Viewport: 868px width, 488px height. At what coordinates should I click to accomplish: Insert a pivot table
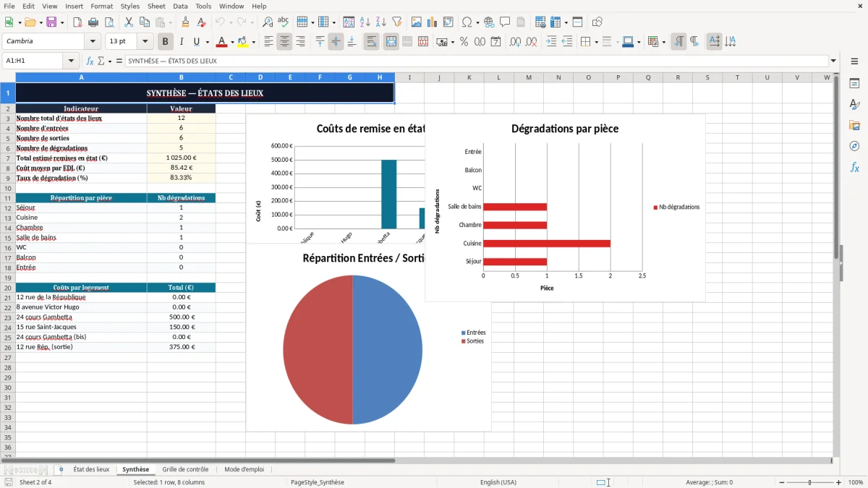coord(448,22)
